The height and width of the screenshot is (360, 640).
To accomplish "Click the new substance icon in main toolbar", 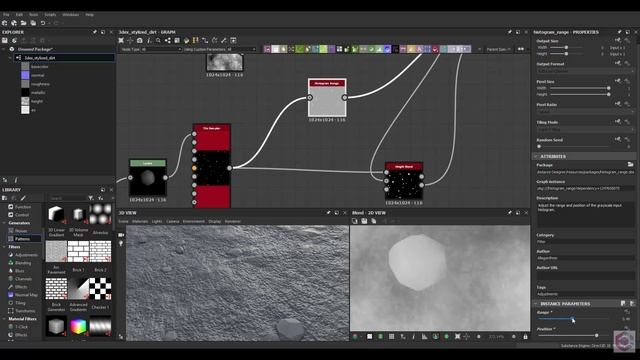I will (x=5, y=23).
